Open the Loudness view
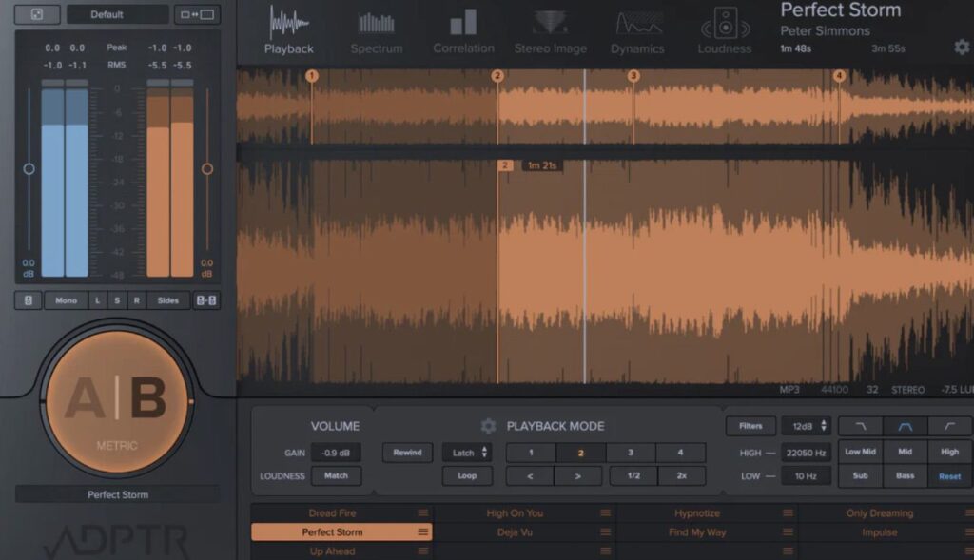Image resolution: width=974 pixels, height=560 pixels. 725,31
